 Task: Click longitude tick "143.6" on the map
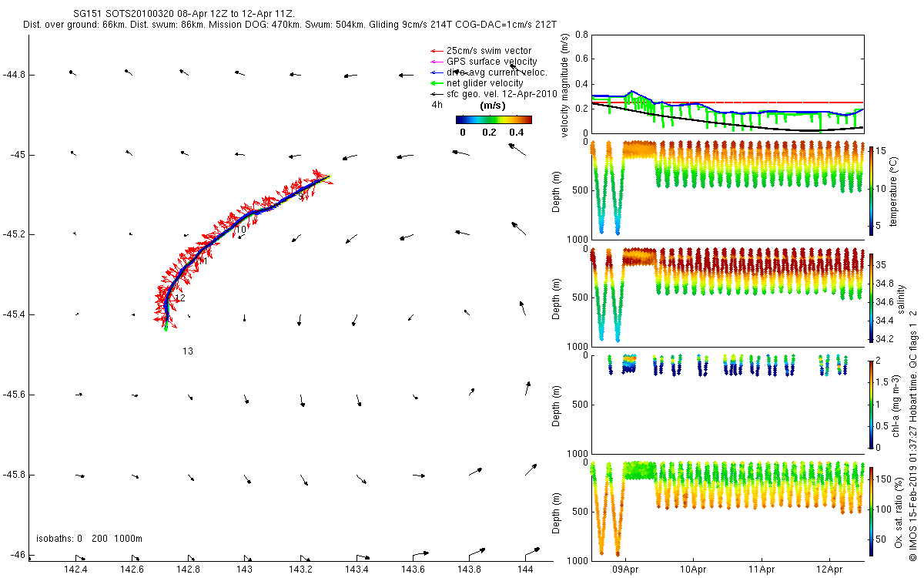point(413,570)
